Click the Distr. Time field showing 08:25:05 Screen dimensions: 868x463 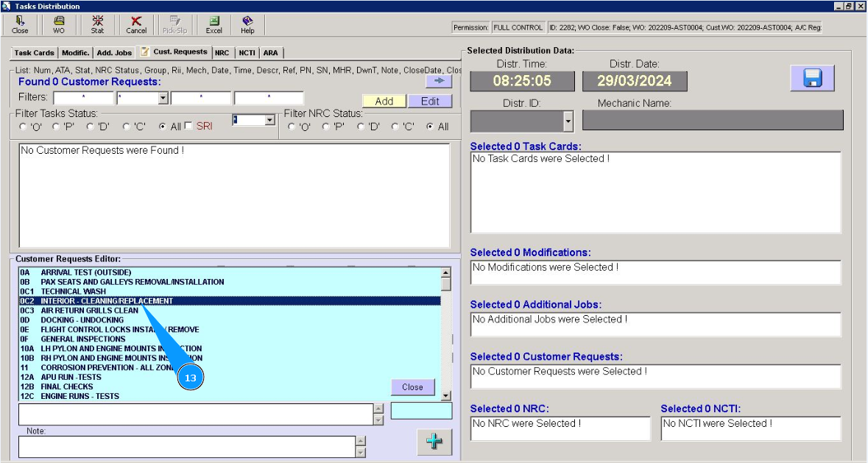522,81
